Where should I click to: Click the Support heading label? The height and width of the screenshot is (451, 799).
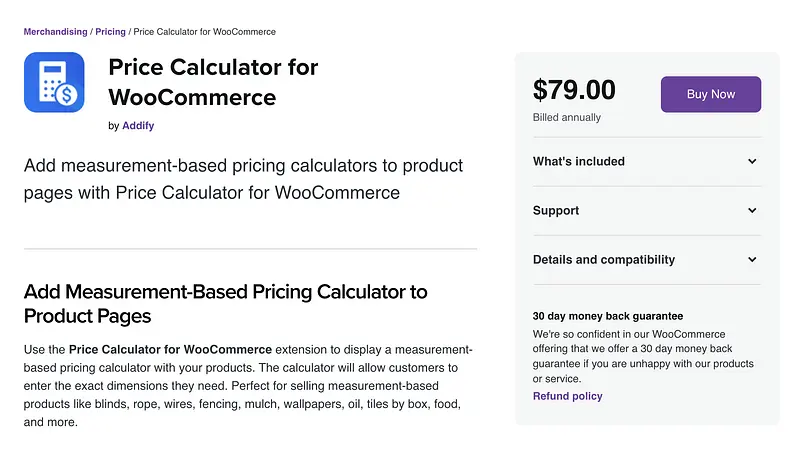click(x=555, y=210)
